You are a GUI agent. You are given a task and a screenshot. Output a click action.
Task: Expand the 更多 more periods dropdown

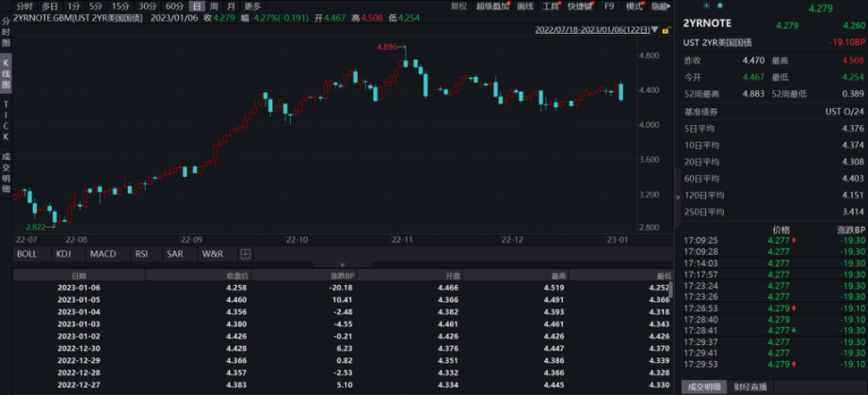pos(252,7)
